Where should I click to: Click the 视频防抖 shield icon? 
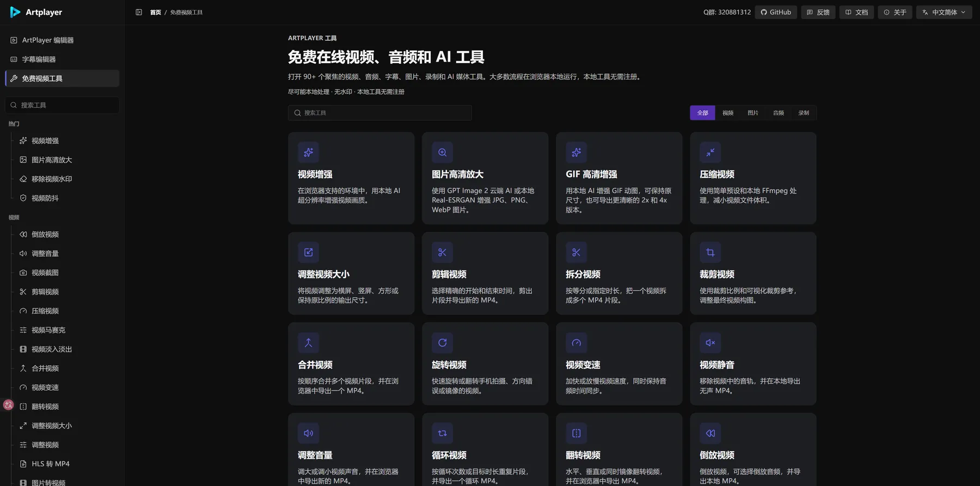tap(23, 198)
